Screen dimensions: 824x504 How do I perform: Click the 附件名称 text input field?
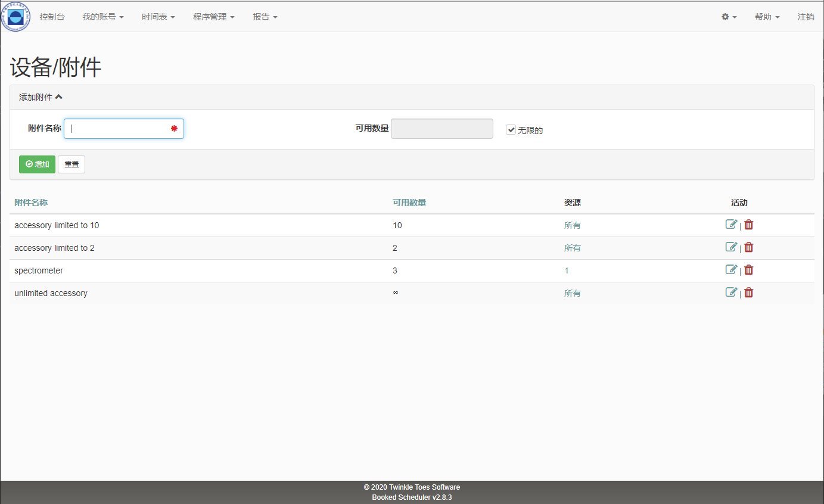(x=119, y=129)
